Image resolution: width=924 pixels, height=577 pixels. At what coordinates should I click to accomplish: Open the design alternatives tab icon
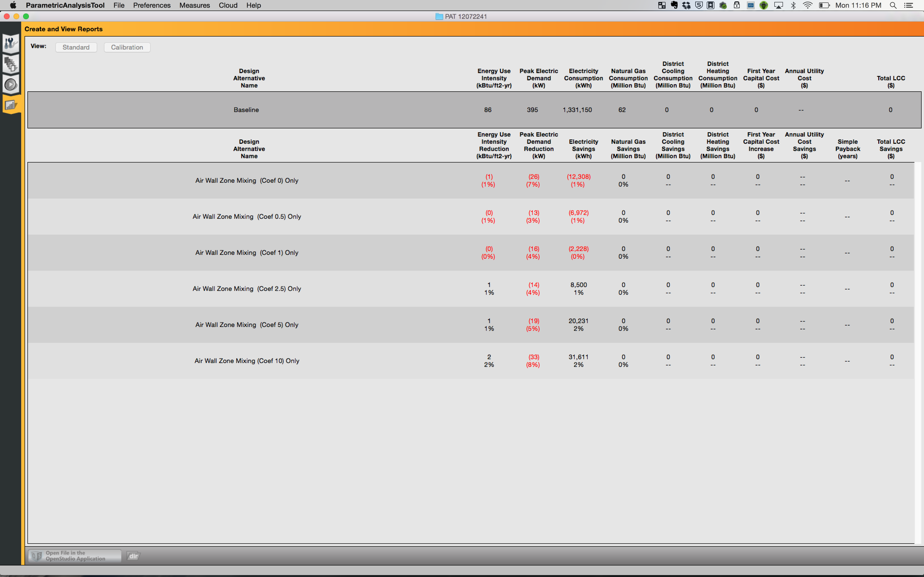pyautogui.click(x=11, y=64)
